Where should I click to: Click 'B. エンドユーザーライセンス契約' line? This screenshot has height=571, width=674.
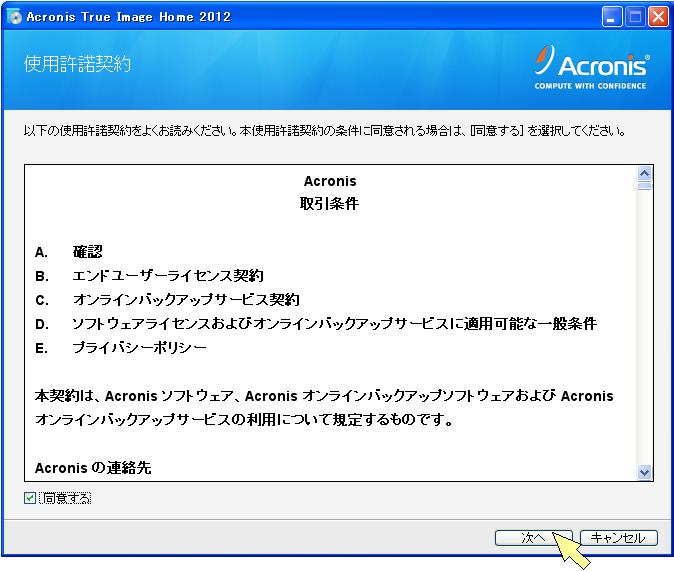pos(149,276)
